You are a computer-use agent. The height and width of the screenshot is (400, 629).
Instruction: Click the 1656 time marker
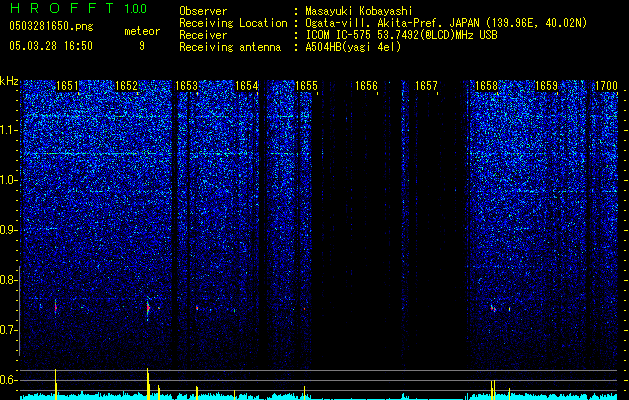point(366,86)
